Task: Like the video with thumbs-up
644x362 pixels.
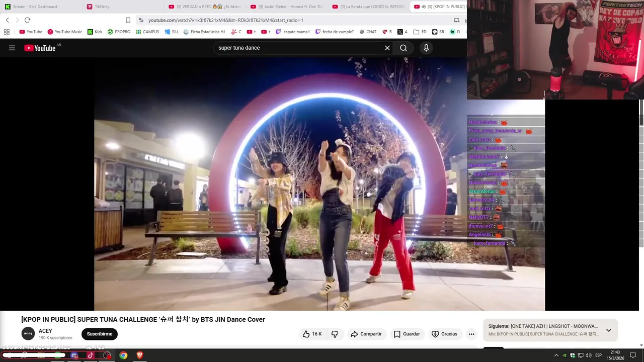Action: (x=312, y=334)
